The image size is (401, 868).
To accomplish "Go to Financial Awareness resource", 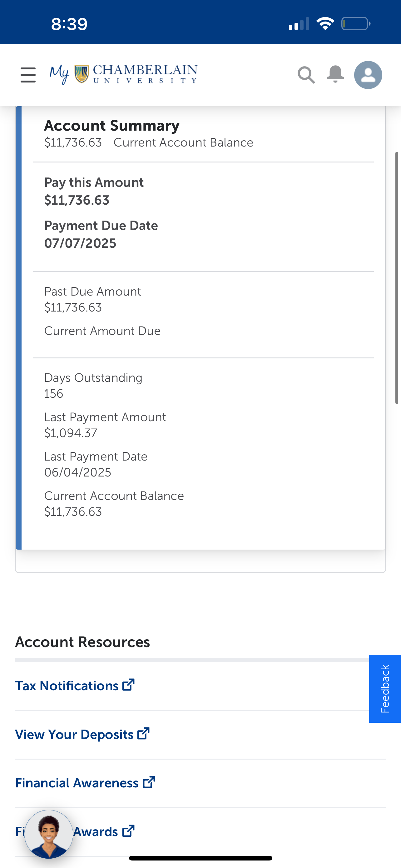I will pyautogui.click(x=77, y=783).
